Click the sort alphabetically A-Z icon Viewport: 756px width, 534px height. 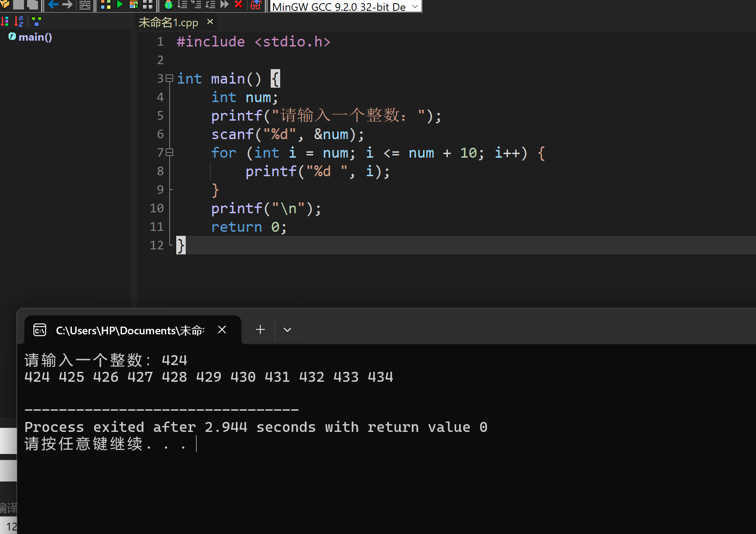coord(19,21)
